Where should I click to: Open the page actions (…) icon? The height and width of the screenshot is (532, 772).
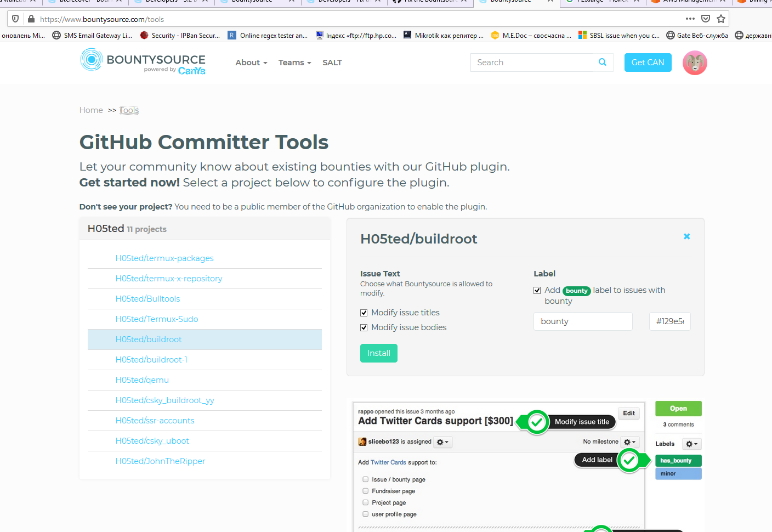tap(690, 18)
